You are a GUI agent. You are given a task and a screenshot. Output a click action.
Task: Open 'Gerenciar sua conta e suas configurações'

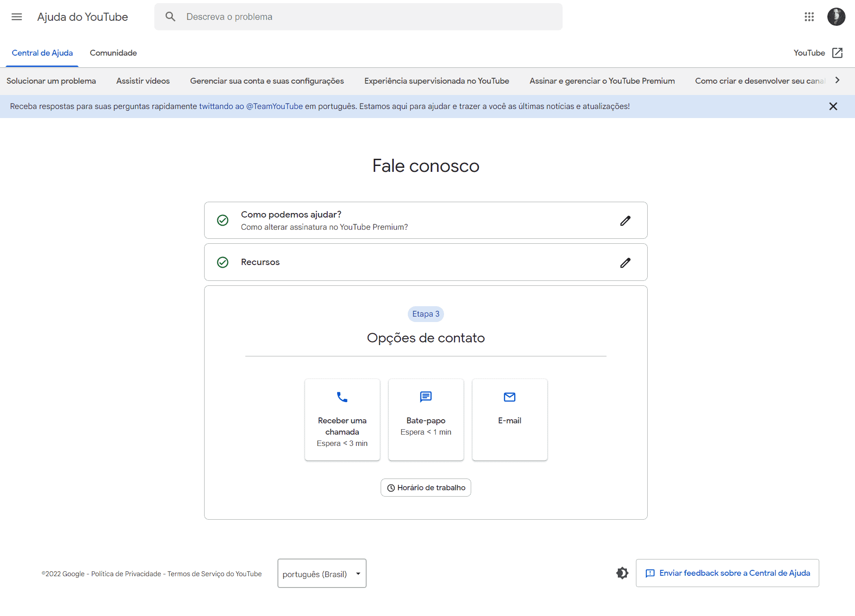click(267, 81)
